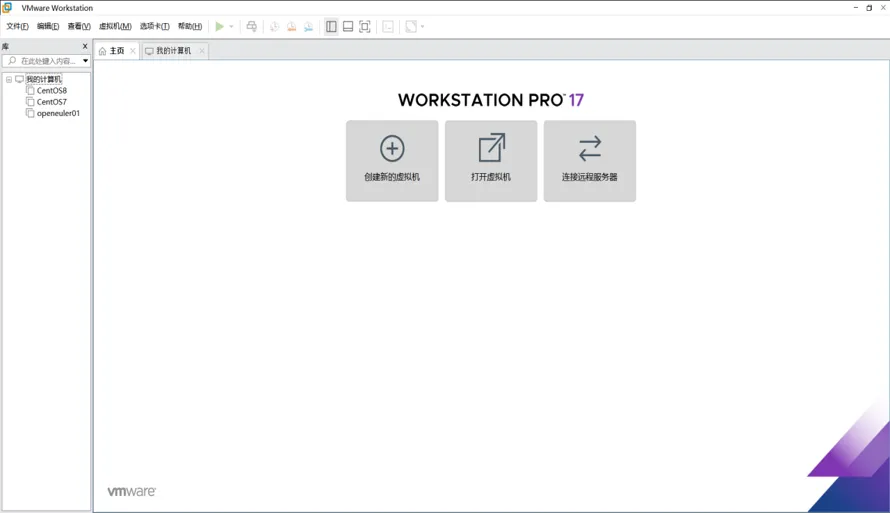Viewport: 890px width, 514px height.
Task: Close the 主页 tab
Action: (x=133, y=51)
